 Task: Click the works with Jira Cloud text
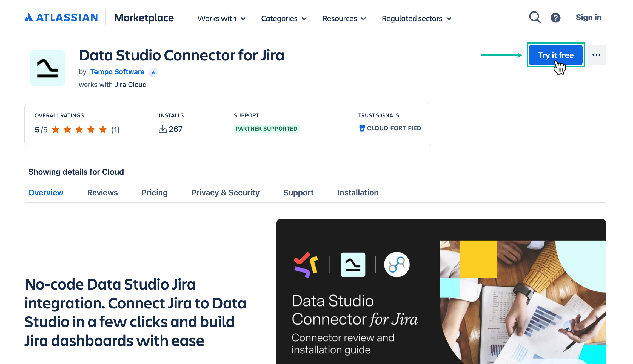tap(113, 85)
